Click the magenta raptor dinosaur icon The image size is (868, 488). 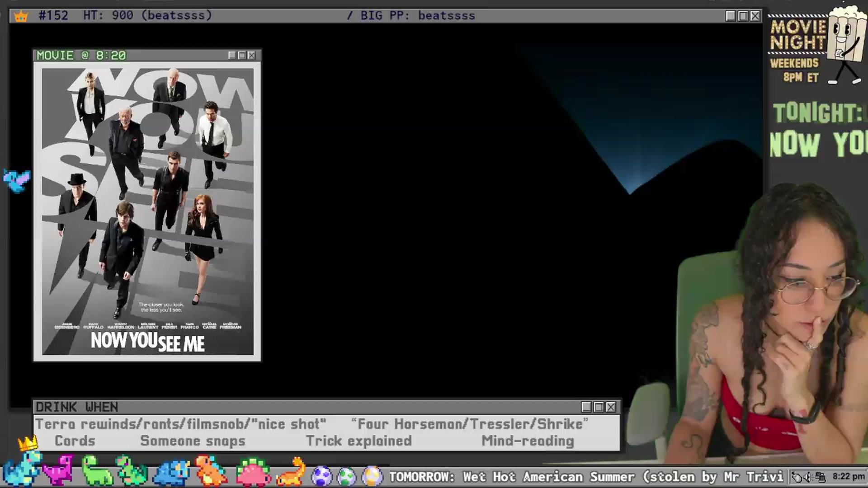[58, 470]
